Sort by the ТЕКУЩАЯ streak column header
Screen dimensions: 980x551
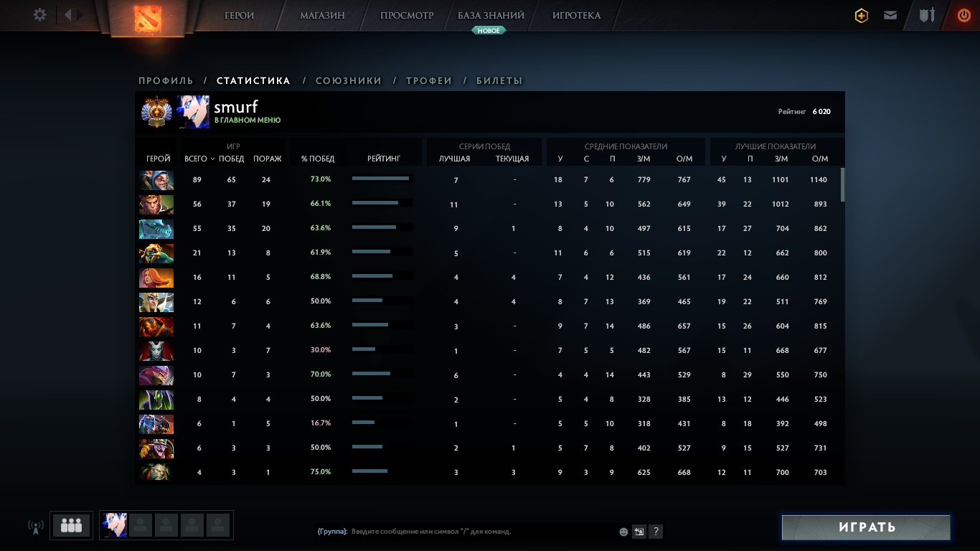point(512,159)
